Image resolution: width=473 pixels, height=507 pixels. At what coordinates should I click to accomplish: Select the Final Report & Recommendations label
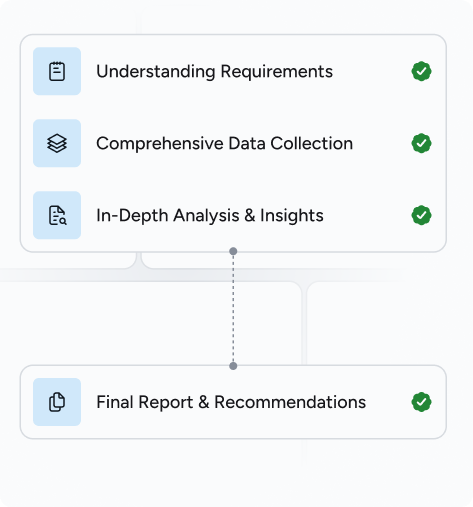tap(231, 402)
